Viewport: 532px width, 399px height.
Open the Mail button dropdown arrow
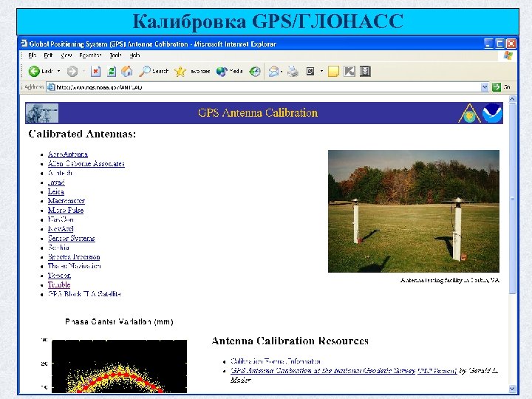click(x=282, y=71)
